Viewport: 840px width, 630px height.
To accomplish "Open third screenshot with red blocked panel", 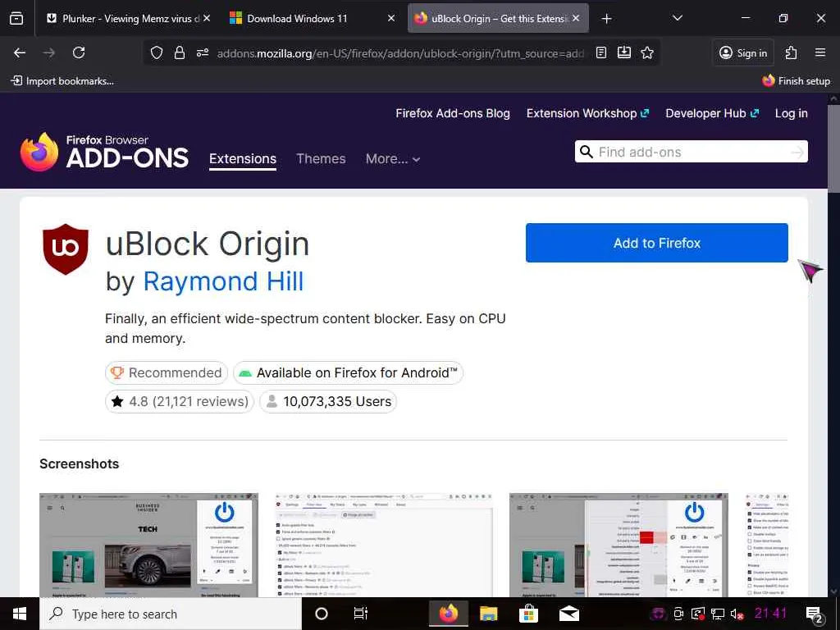I will [619, 545].
